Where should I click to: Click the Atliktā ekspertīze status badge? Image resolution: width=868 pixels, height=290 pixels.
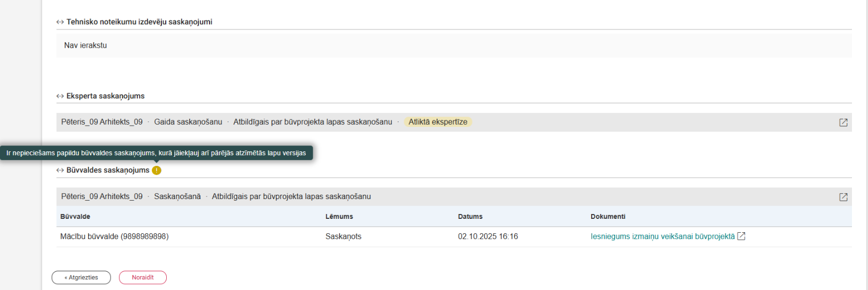438,122
